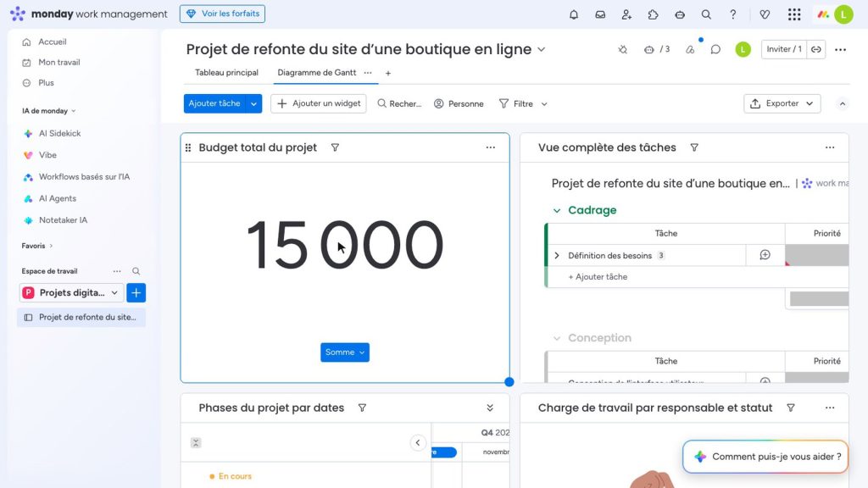Collapse the Cadrage group
The height and width of the screenshot is (488, 868).
[x=557, y=210]
